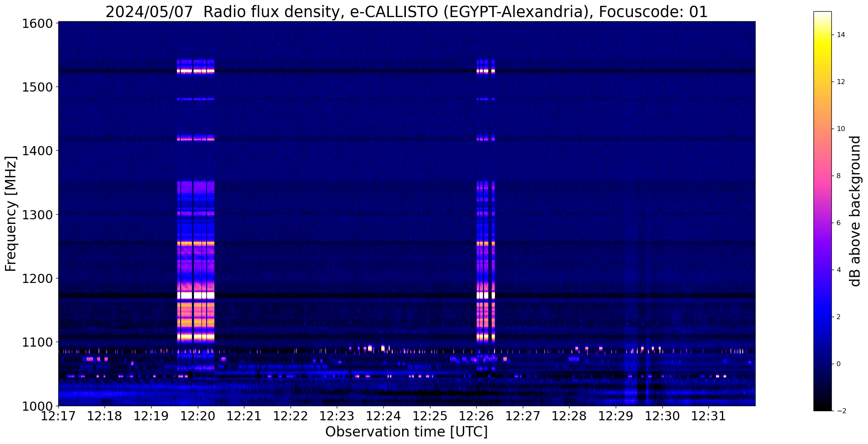The width and height of the screenshot is (868, 444).
Task: Click the plot title text
Action: pos(406,12)
